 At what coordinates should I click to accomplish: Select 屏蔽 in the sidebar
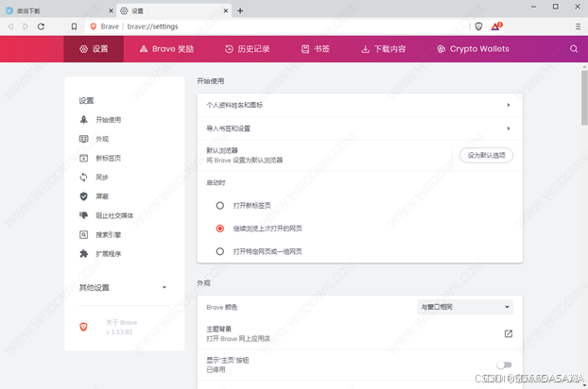click(x=95, y=196)
